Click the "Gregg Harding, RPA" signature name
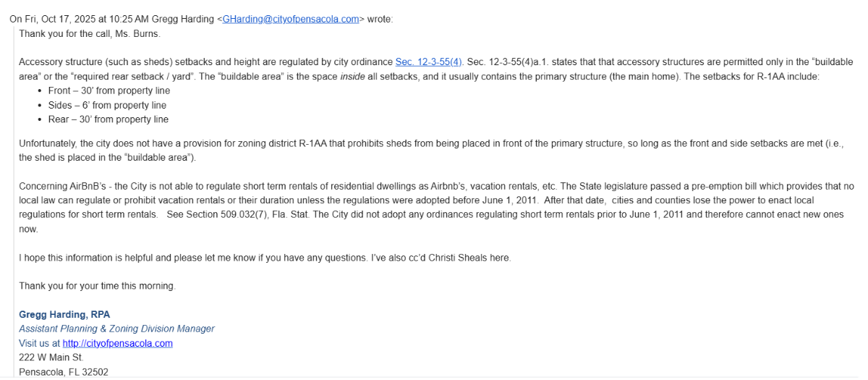 click(x=64, y=314)
